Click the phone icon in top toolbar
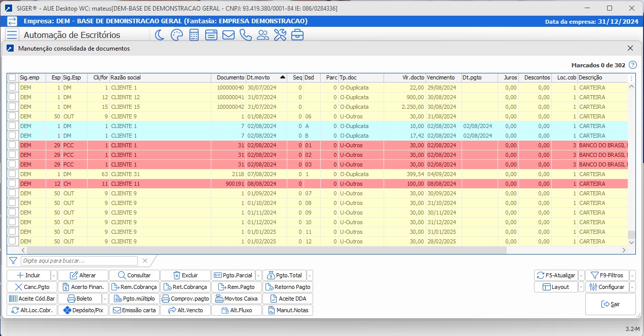The image size is (644, 336). (245, 35)
